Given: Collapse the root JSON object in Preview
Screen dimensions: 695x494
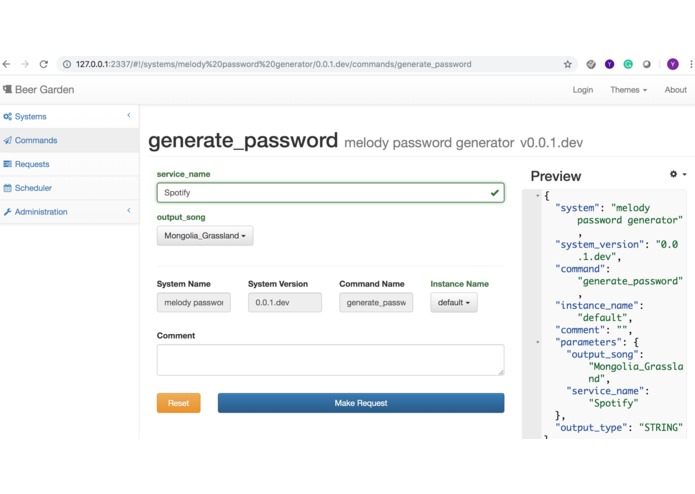Looking at the screenshot, I should (538, 195).
